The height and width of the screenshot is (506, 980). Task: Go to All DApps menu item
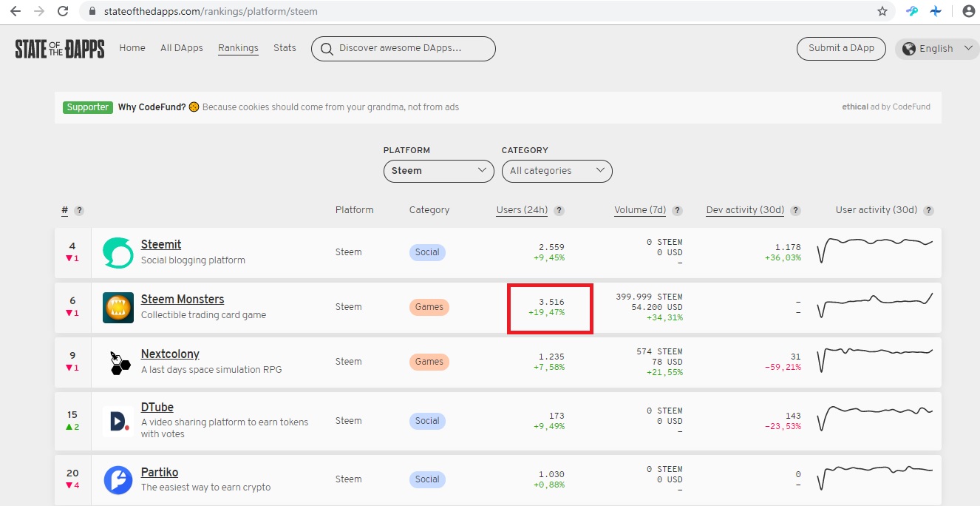tap(182, 48)
